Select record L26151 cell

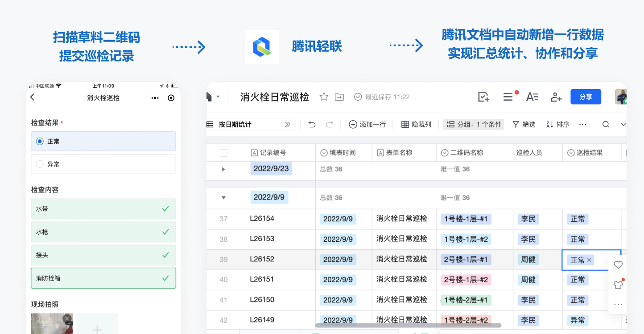tap(262, 279)
